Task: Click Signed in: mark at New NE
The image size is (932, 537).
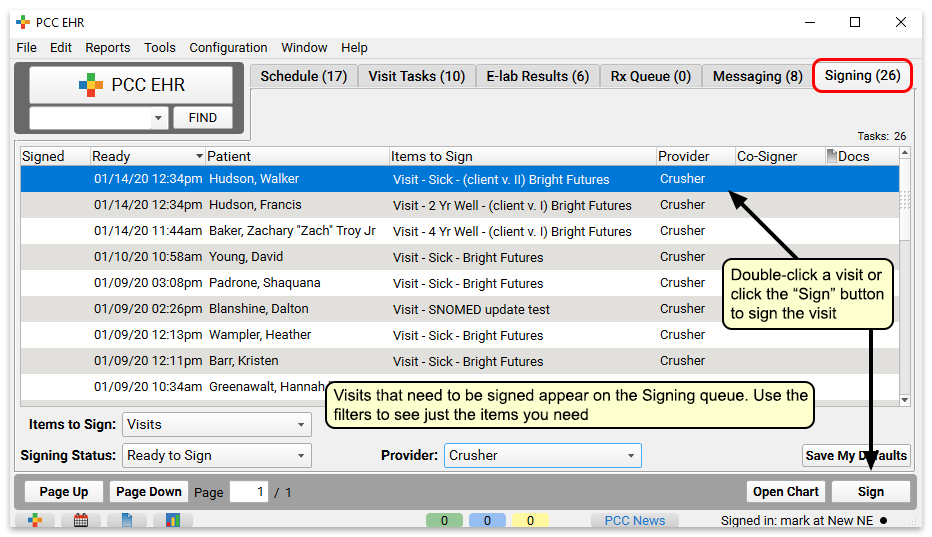Action: [x=797, y=521]
